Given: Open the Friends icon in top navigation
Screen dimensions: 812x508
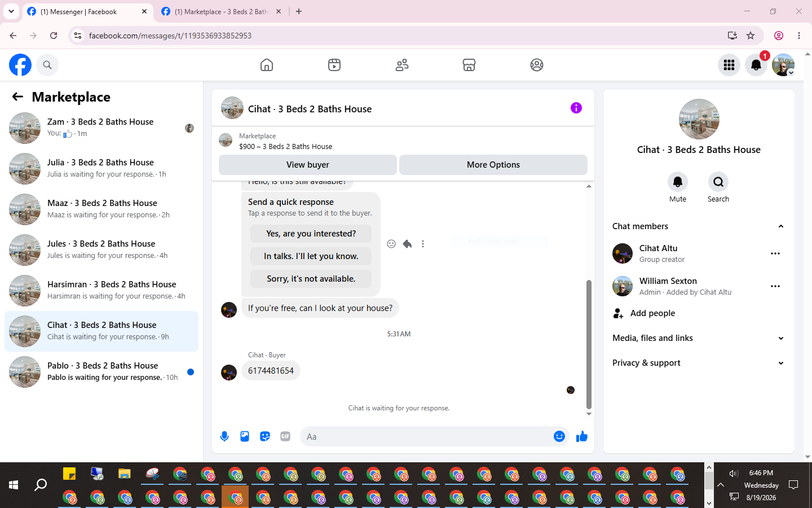Looking at the screenshot, I should [402, 65].
